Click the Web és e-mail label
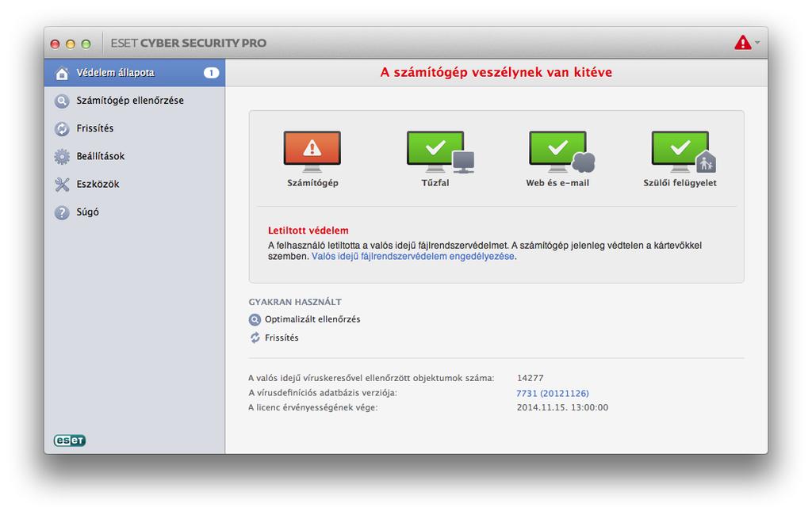 pos(557,183)
